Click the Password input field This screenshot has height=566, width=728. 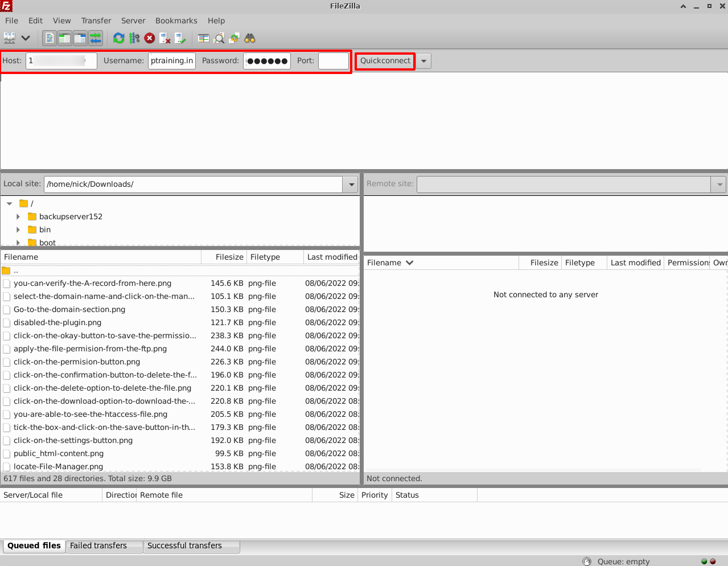tap(267, 61)
